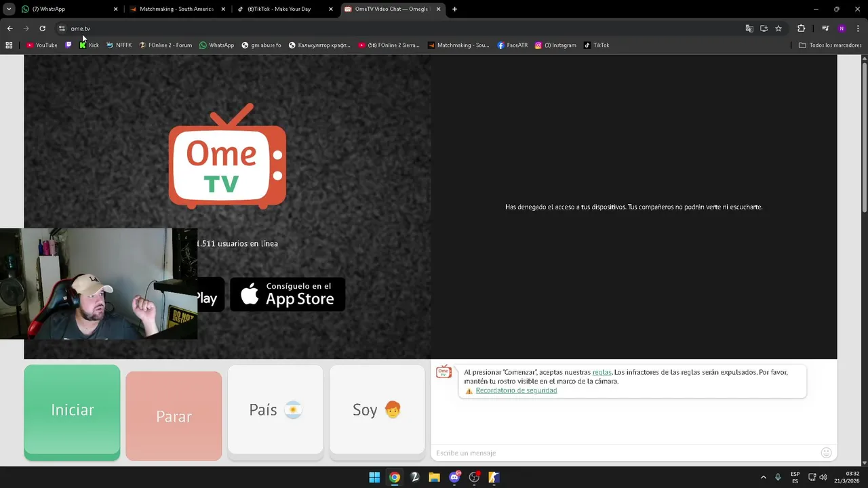Image resolution: width=868 pixels, height=488 pixels.
Task: Click the OmeTV logo
Action: [x=227, y=156]
